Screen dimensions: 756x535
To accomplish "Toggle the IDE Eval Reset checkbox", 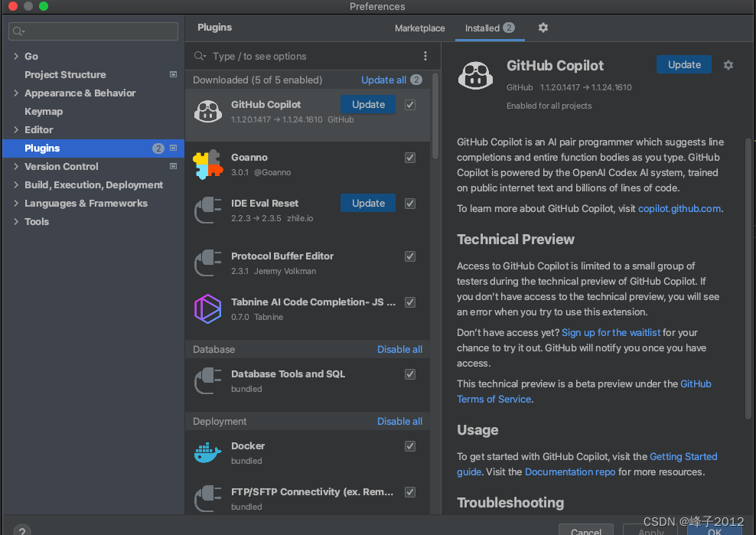I will [x=410, y=204].
